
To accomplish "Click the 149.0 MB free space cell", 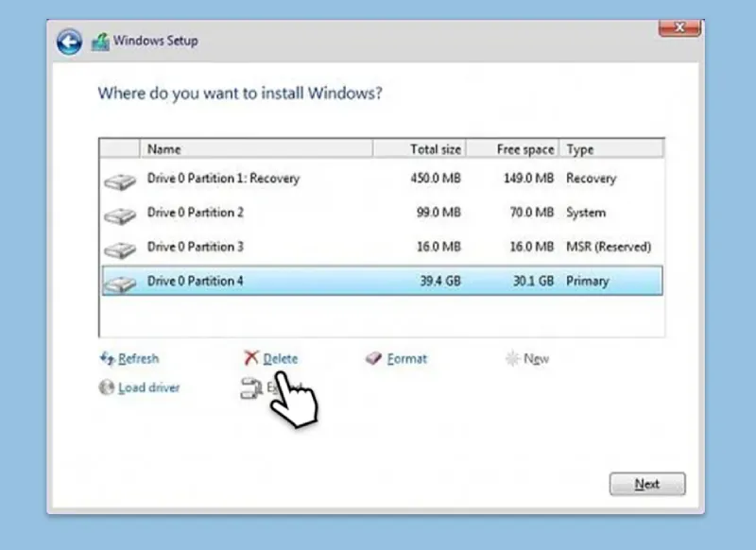I will (x=528, y=179).
